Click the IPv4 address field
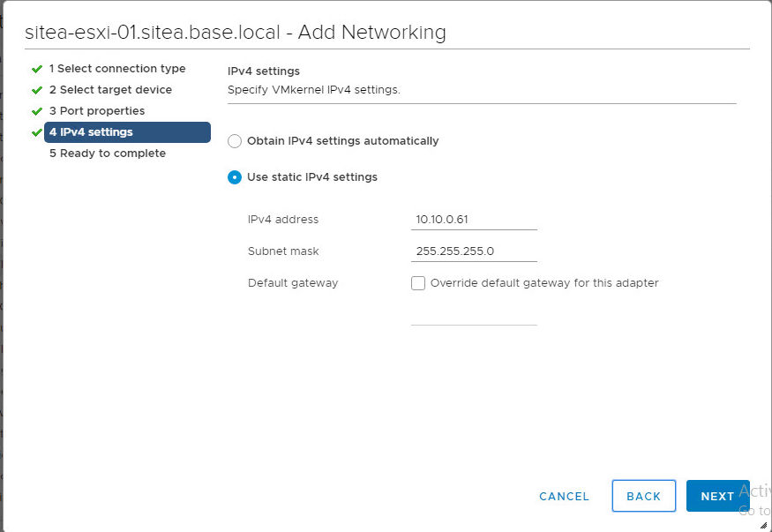Image resolution: width=772 pixels, height=532 pixels. 474,220
